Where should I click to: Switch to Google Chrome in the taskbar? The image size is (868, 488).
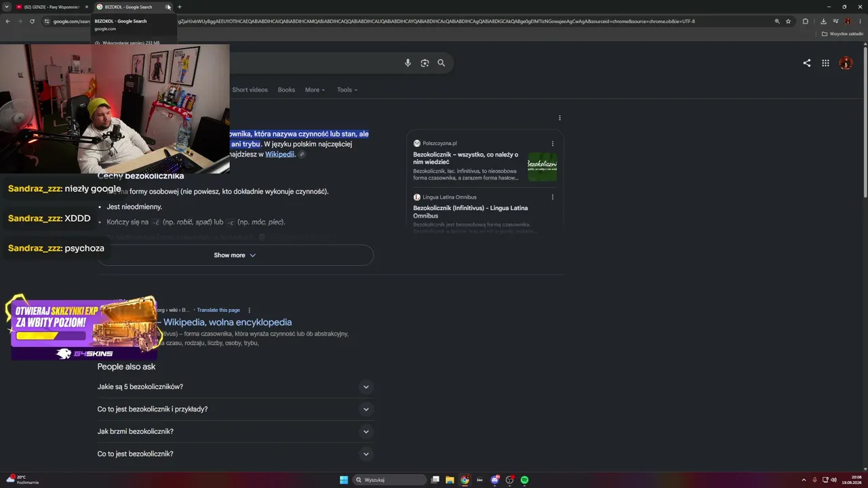click(465, 480)
